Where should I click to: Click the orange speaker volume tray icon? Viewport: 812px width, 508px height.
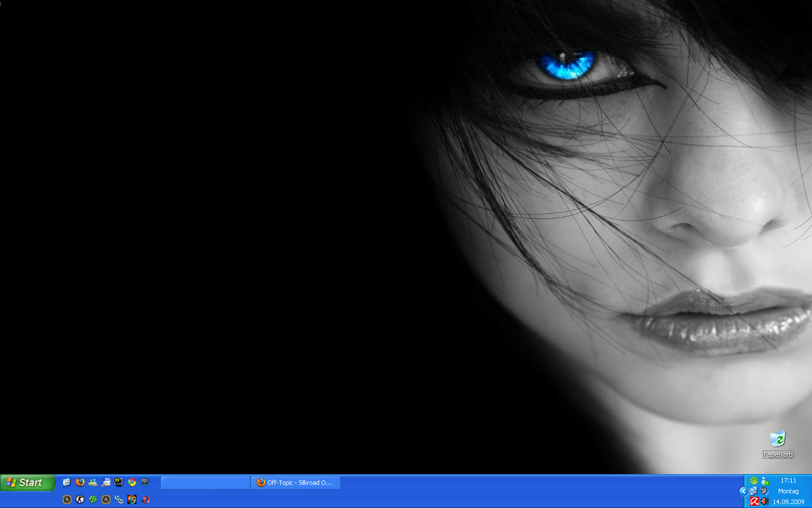tap(765, 501)
